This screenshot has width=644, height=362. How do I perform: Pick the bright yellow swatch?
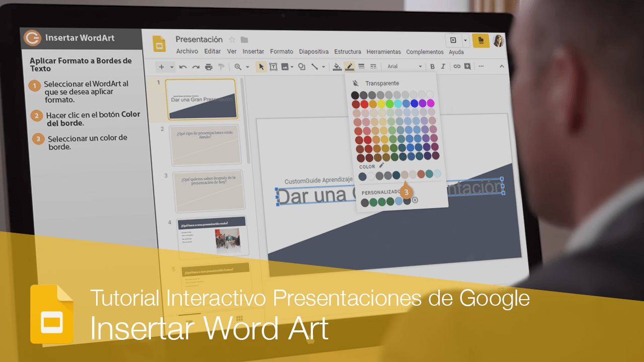381,104
